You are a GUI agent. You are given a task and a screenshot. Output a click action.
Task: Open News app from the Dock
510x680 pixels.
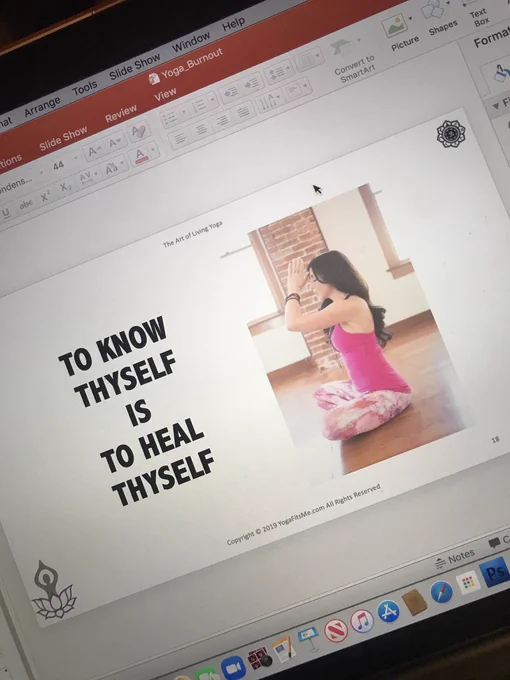[336, 631]
